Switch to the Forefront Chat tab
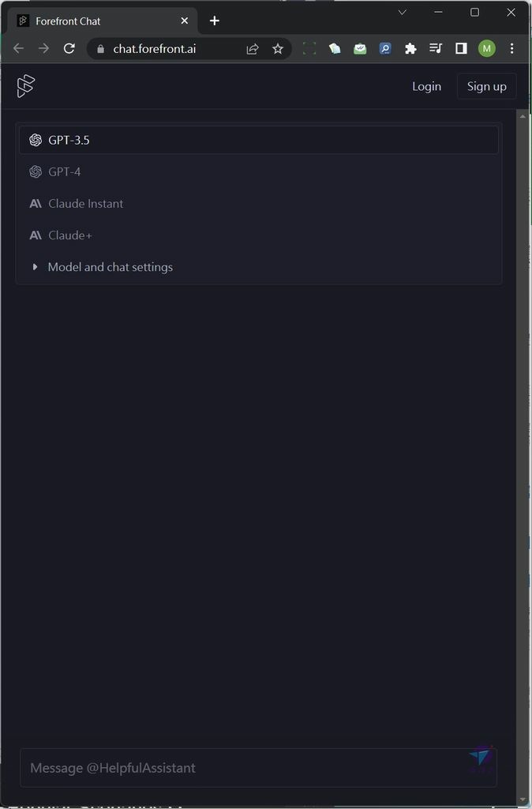 tap(95, 21)
